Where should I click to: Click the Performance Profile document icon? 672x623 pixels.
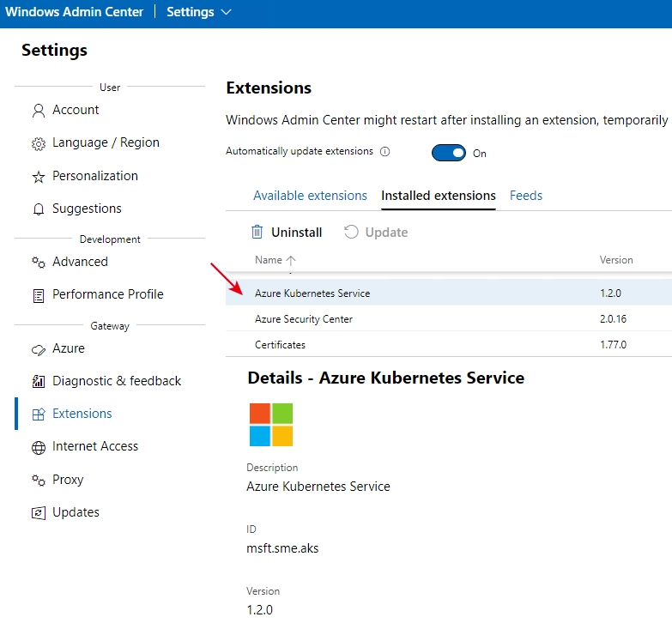click(x=39, y=296)
